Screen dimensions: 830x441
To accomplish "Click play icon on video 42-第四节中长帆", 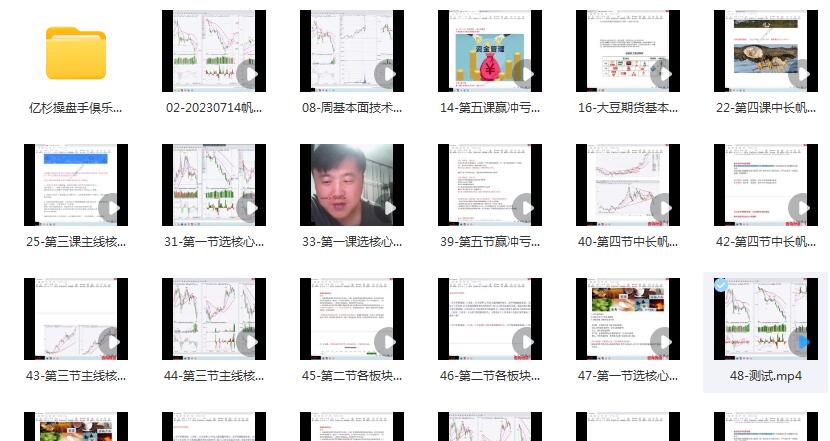I will [x=800, y=208].
